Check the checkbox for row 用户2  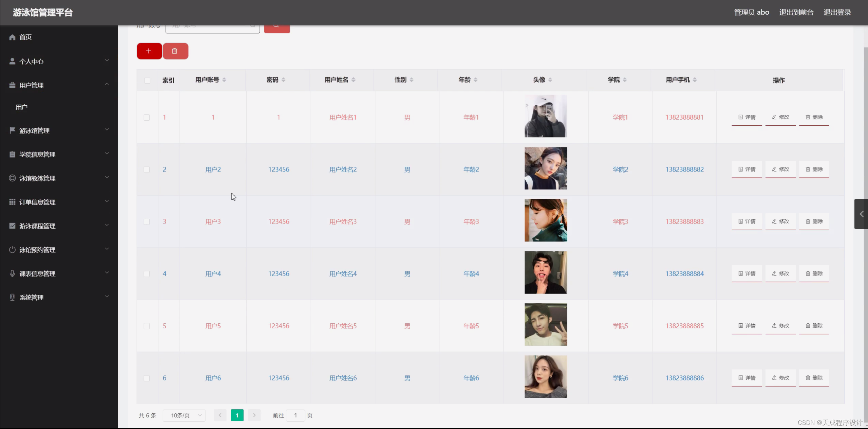click(x=147, y=169)
